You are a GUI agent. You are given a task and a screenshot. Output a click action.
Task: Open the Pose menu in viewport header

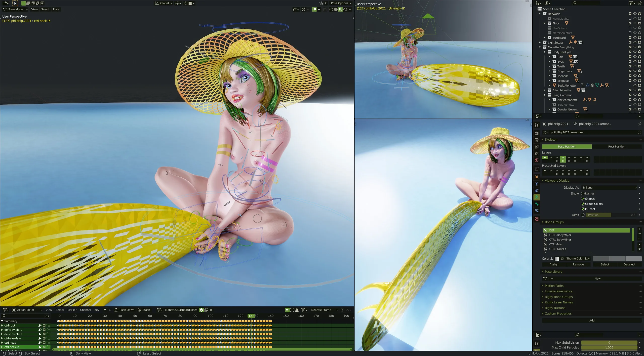(x=56, y=10)
